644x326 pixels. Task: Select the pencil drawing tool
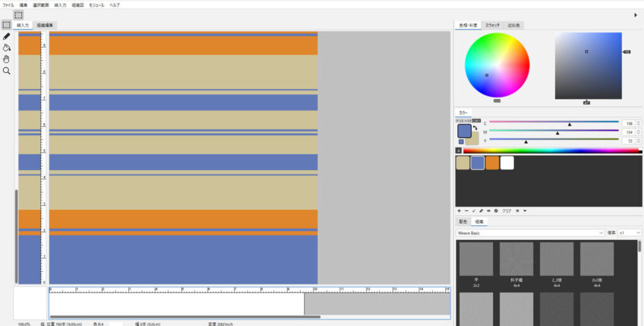pos(6,36)
